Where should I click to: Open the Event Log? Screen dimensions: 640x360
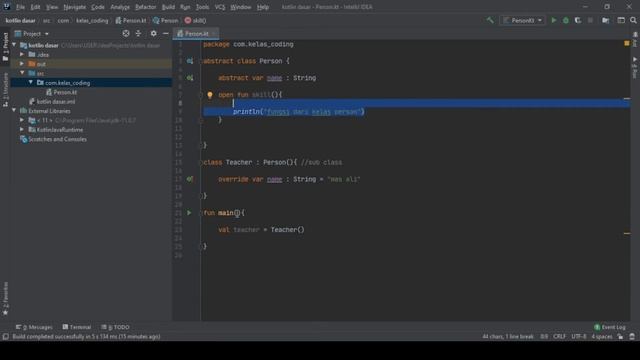[610, 327]
